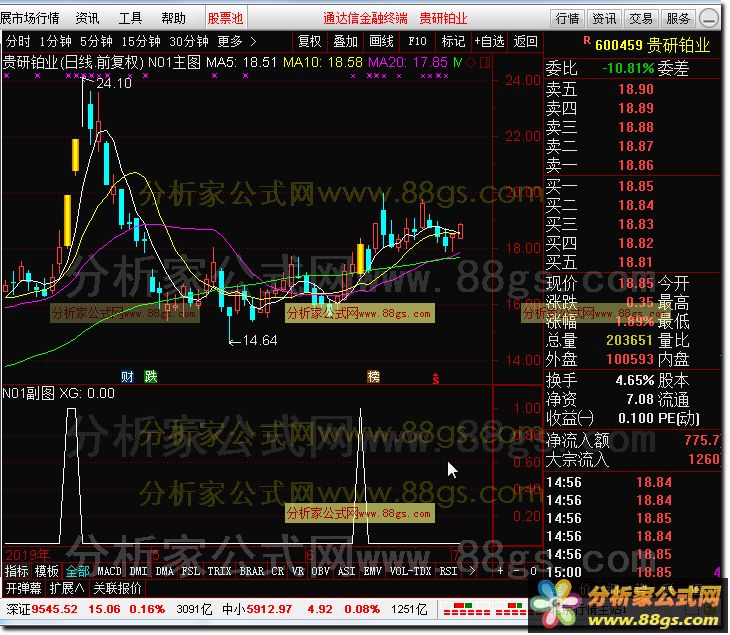Select the 5分钟 period
The height and width of the screenshot is (635, 730).
pyautogui.click(x=96, y=41)
